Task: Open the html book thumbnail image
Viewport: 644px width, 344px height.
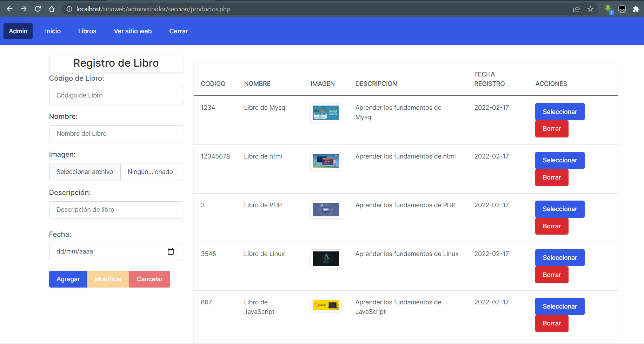Action: [x=326, y=161]
